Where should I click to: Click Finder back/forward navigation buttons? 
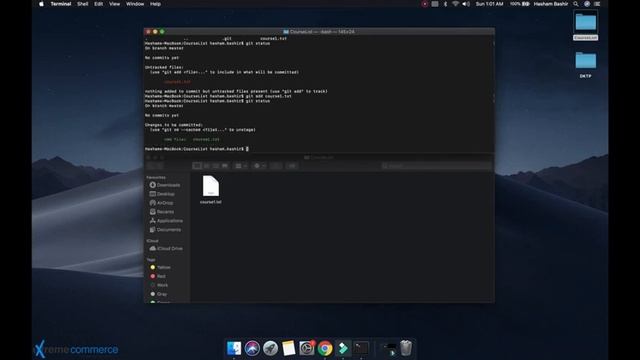(x=155, y=166)
